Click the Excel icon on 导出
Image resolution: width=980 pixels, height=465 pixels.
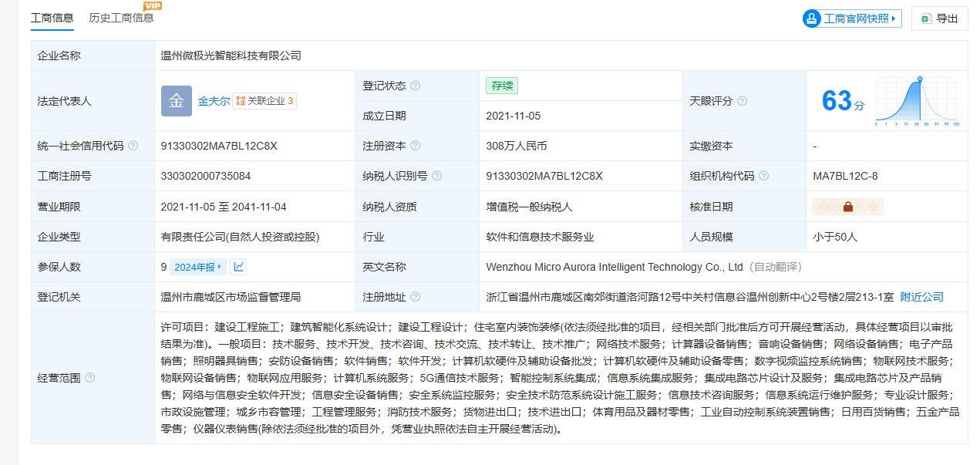coord(928,19)
